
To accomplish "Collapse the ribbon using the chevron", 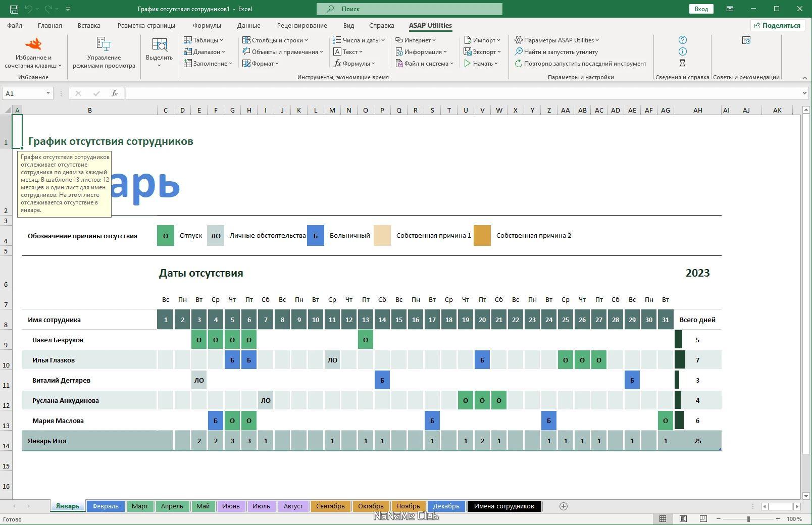I will pos(804,78).
